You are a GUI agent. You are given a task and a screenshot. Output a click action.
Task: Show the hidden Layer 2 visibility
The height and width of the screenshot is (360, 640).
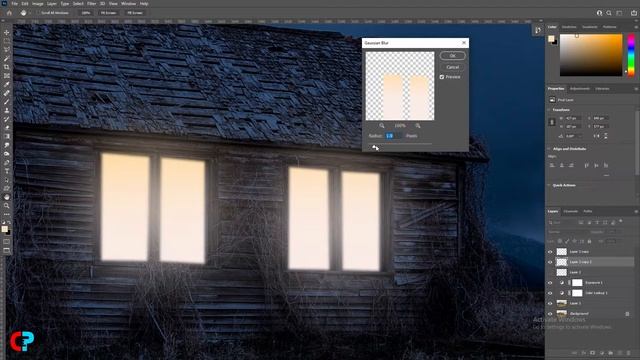[x=550, y=272]
